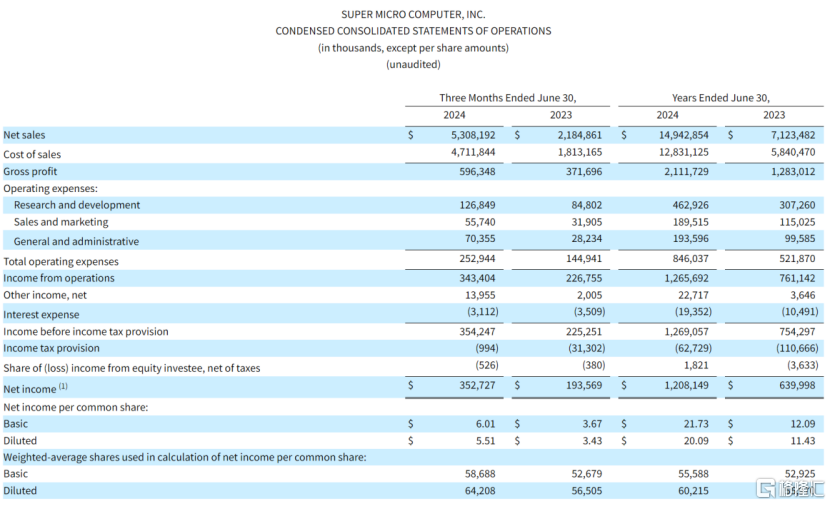Select Basic shares value 58,688
Viewport: 831px width, 505px height.
[x=480, y=474]
